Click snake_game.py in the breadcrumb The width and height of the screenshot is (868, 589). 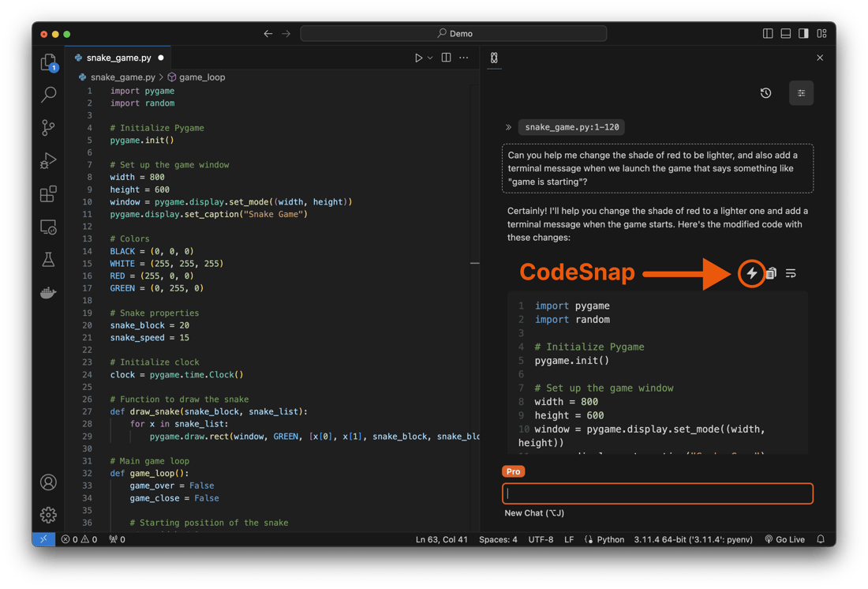click(x=123, y=77)
